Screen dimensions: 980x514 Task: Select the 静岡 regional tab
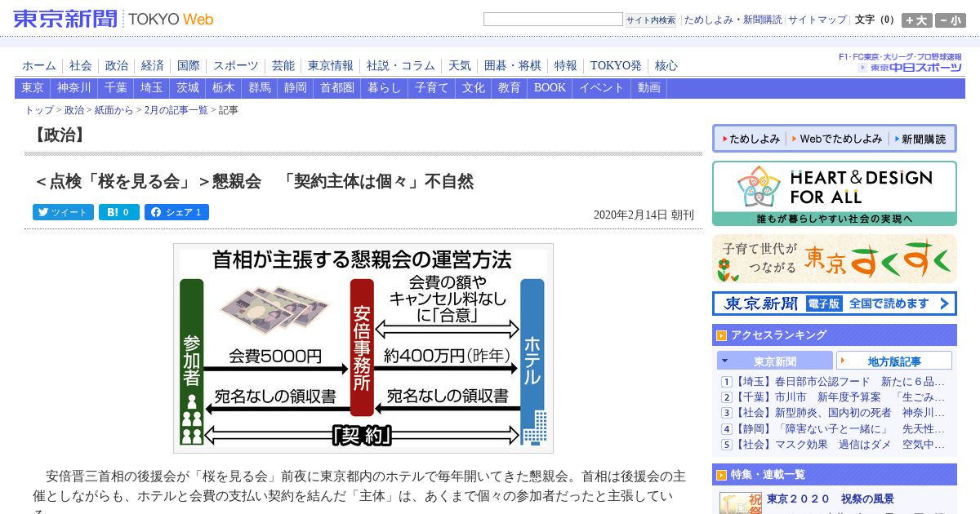(296, 88)
